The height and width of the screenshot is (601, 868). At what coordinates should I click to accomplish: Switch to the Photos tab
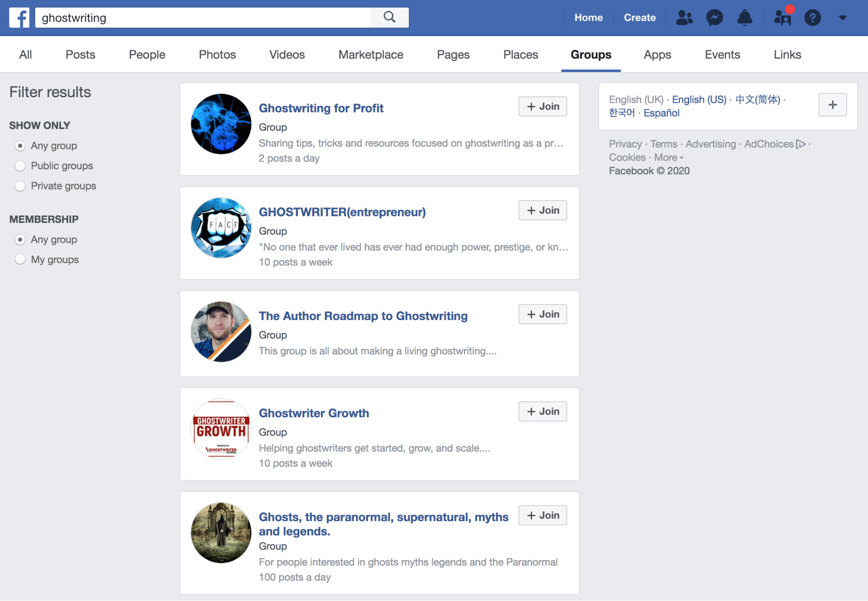point(217,55)
